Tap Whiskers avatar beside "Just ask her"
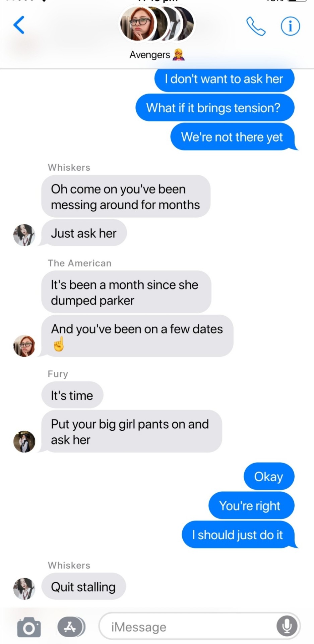The width and height of the screenshot is (314, 644). click(x=24, y=235)
